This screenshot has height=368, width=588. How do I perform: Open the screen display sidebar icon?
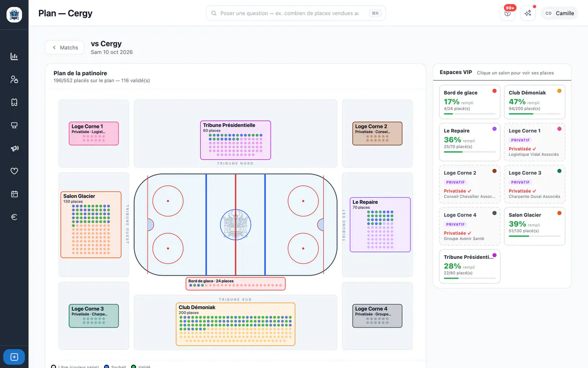coord(14,125)
